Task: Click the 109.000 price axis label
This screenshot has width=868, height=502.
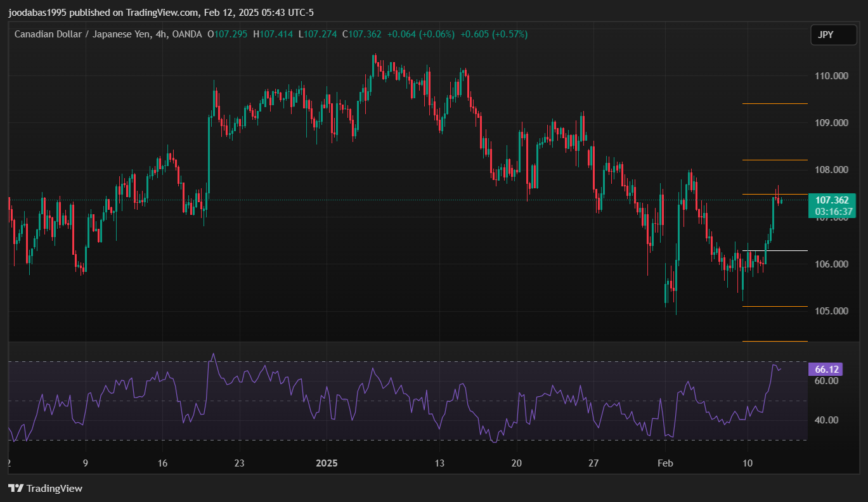Action: tap(831, 123)
